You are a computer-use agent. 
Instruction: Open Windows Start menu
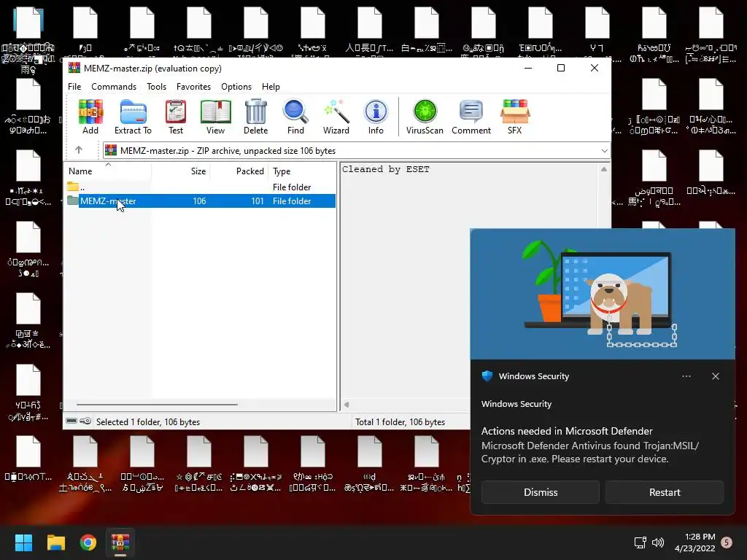[23, 542]
